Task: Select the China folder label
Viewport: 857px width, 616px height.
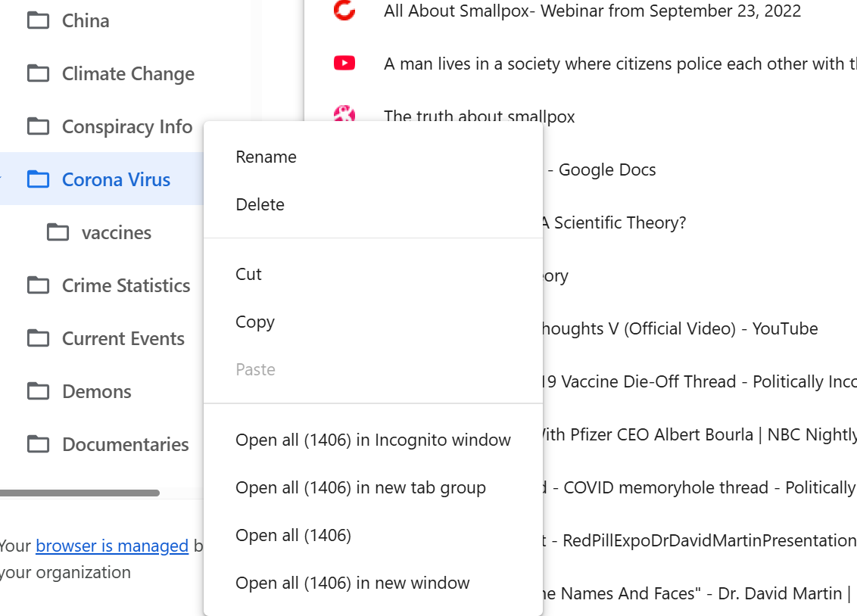Action: (86, 20)
